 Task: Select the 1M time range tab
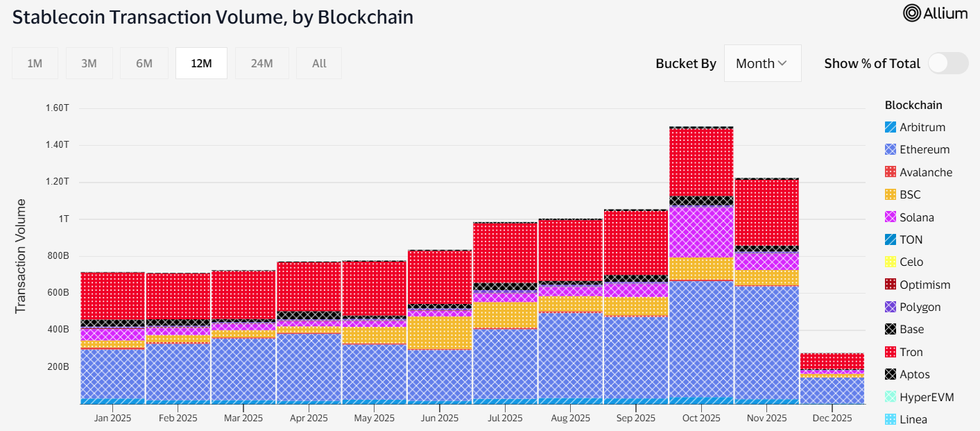pyautogui.click(x=35, y=63)
